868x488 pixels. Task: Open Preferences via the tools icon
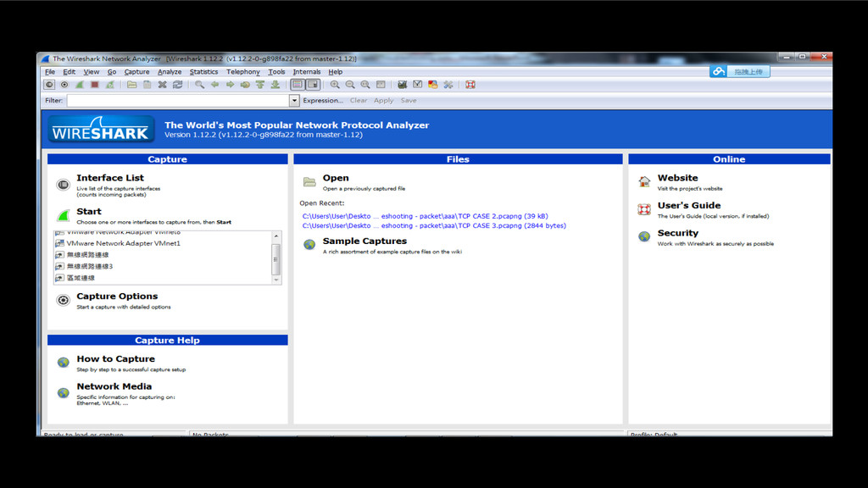pos(448,85)
